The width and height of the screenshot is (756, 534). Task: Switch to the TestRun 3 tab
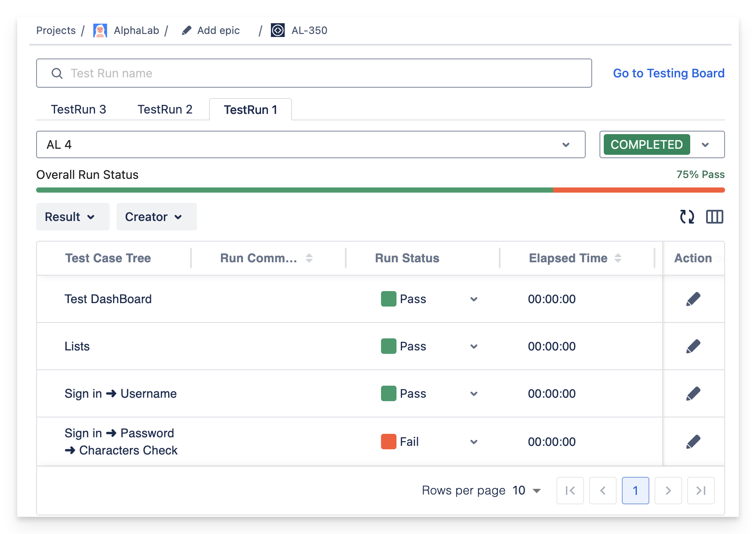click(79, 109)
